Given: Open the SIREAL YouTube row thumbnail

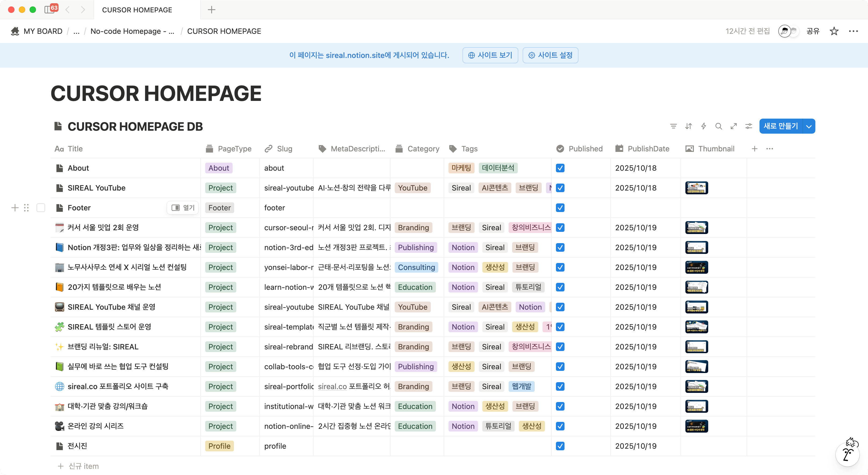Looking at the screenshot, I should pos(696,188).
